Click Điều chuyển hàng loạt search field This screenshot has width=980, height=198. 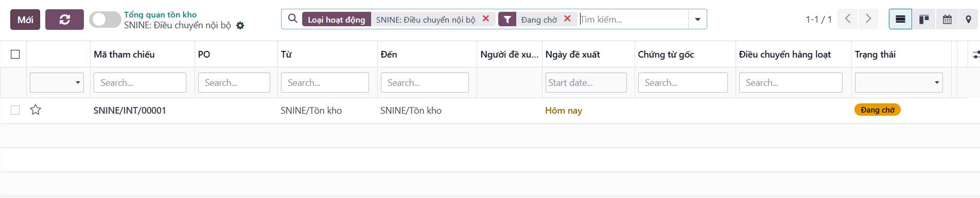click(x=791, y=82)
